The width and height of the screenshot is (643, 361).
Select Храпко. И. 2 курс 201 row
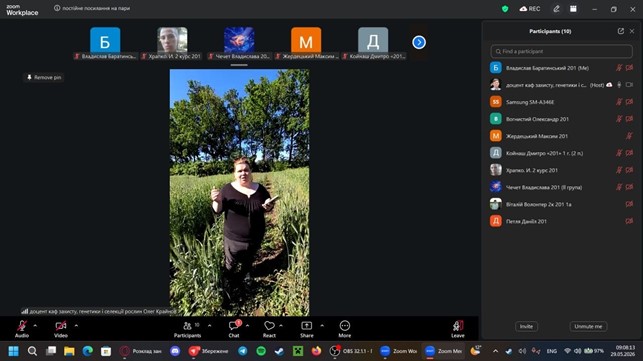pyautogui.click(x=561, y=170)
